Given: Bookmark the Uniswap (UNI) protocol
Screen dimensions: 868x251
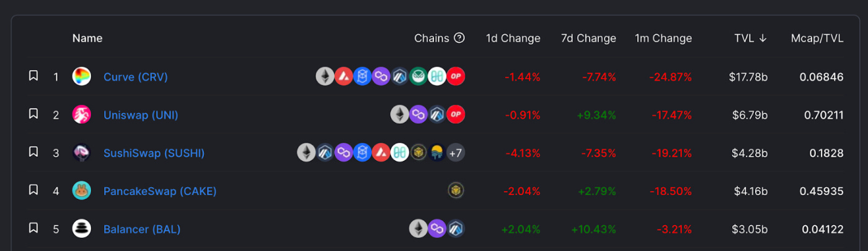Looking at the screenshot, I should click(x=33, y=114).
